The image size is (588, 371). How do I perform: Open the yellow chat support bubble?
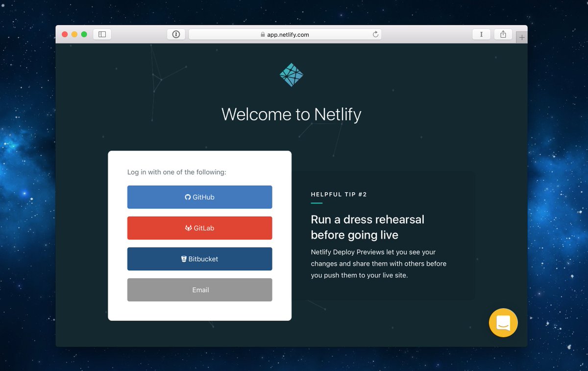(503, 322)
